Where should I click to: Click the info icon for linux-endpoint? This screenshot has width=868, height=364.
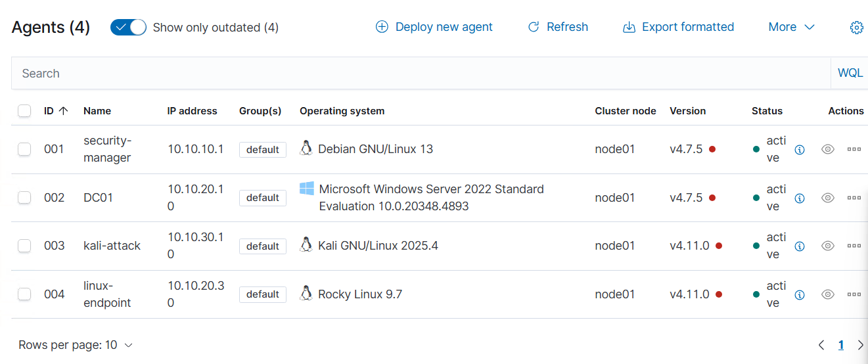pos(800,295)
